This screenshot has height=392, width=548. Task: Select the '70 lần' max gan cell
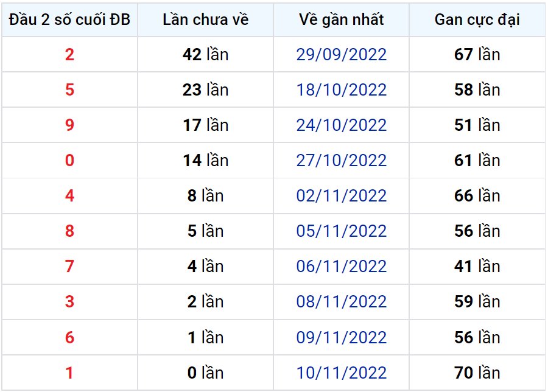point(477,373)
